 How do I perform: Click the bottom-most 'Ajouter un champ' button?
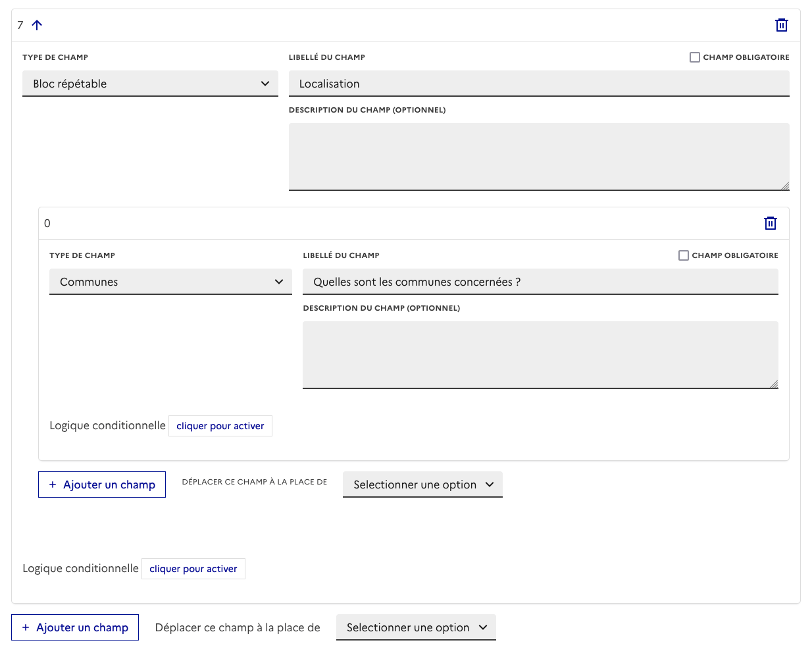[x=75, y=627]
